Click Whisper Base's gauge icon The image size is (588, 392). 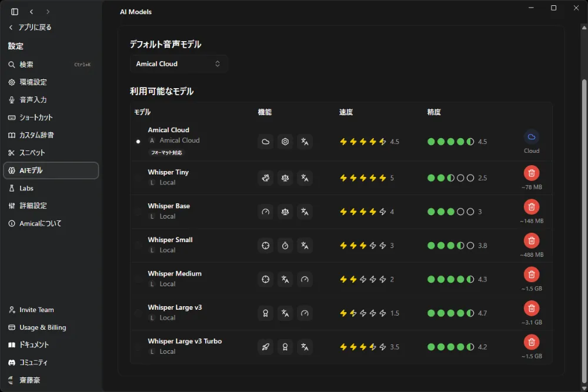[266, 212]
